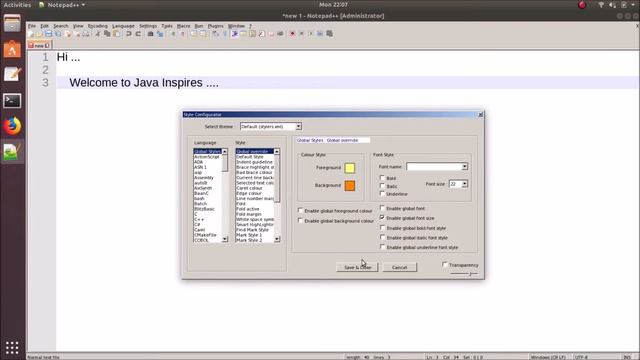Screen dimensions: 640x360
Task: Click the Paste clipboard toolbar icon
Action: click(x=116, y=34)
